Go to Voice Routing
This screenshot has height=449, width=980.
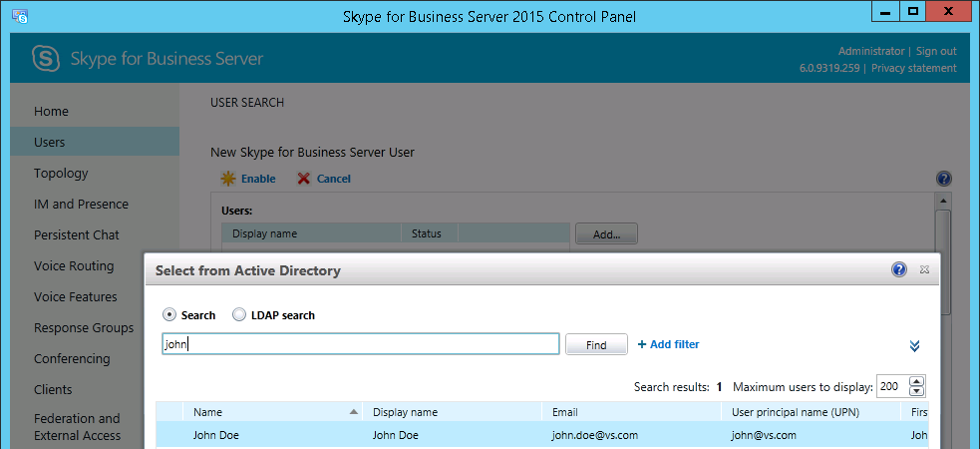click(74, 265)
